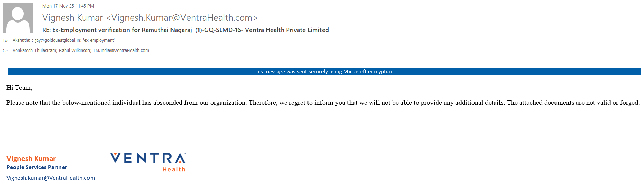Viewport: 644px width, 187px height.
Task: Click TM.India@VentraHealth.com Cc address
Action: click(121, 51)
